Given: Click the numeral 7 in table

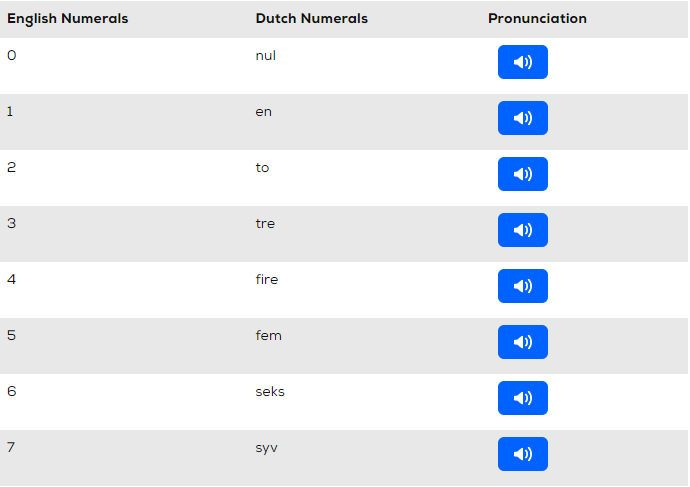Looking at the screenshot, I should pos(11,447).
